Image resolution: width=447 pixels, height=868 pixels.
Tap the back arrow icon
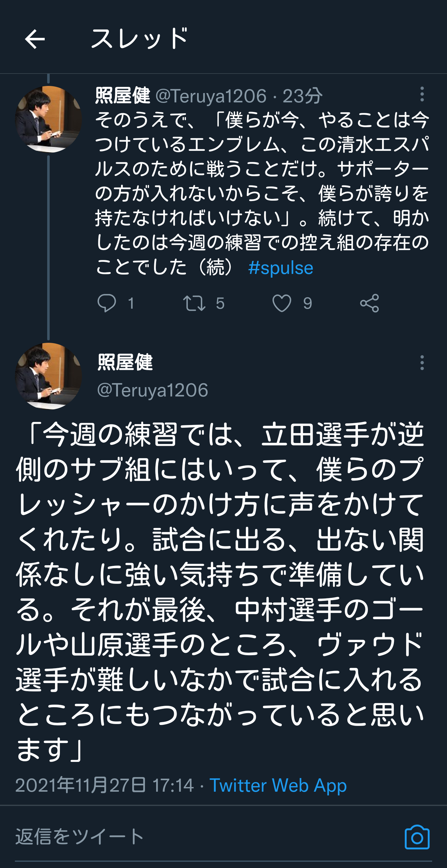(35, 39)
